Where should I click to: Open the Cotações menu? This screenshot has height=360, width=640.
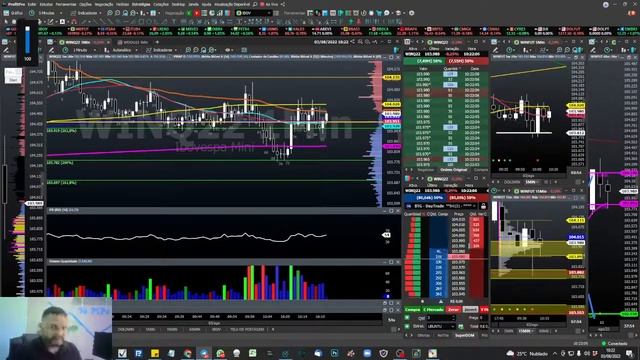[x=160, y=4]
